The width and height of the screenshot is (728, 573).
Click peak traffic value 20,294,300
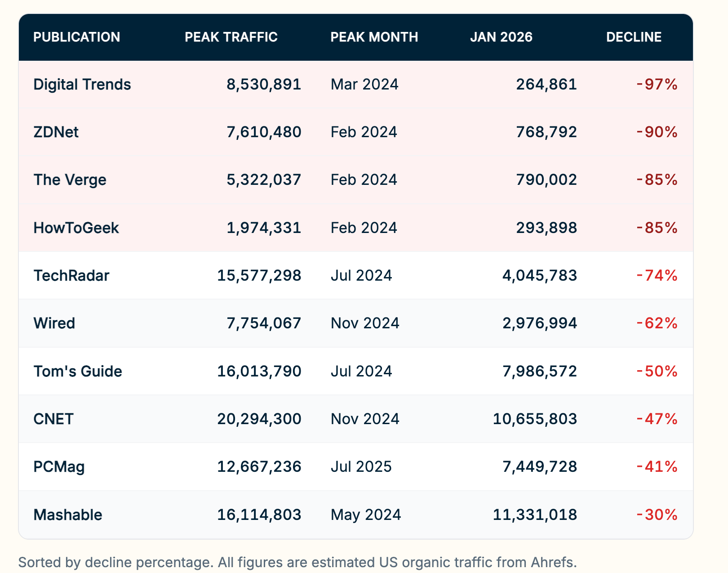point(259,419)
